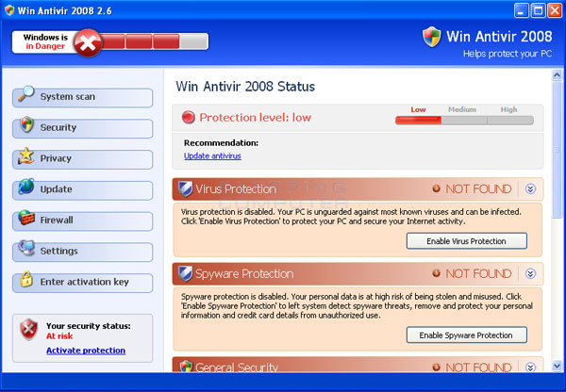Screen dimensions: 566x392
Task: Click the star icon beside Privacy
Action: point(26,155)
